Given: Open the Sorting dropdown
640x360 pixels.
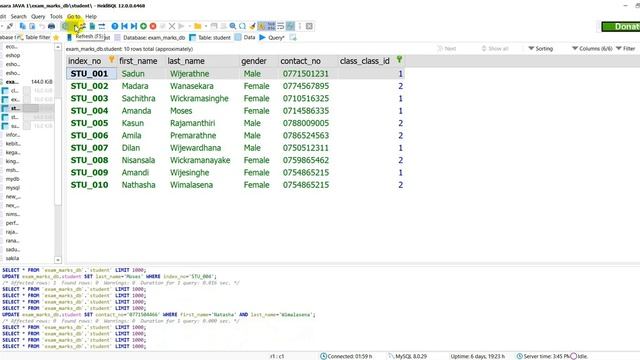Looking at the screenshot, I should click(540, 49).
